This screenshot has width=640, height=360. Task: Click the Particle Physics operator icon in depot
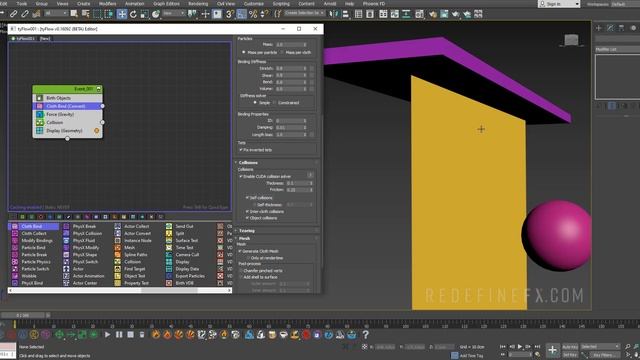click(x=15, y=262)
